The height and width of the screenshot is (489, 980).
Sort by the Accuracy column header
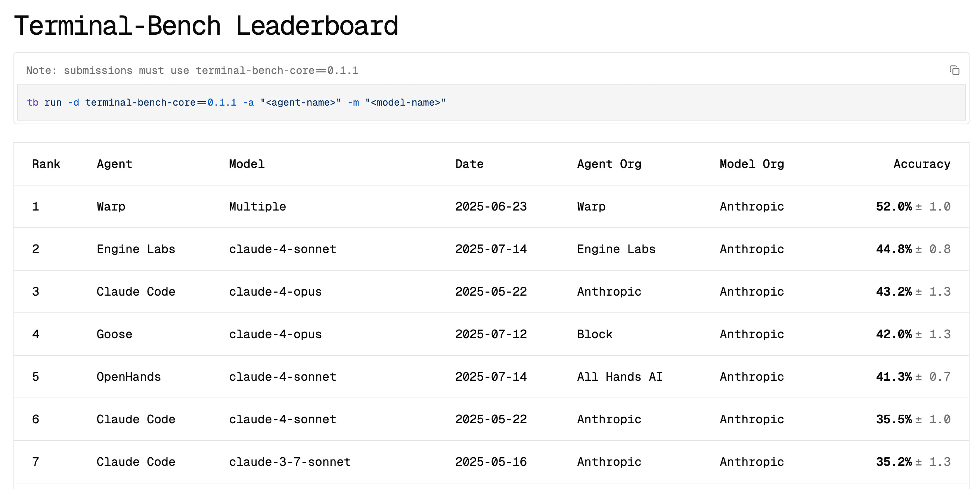pyautogui.click(x=921, y=164)
